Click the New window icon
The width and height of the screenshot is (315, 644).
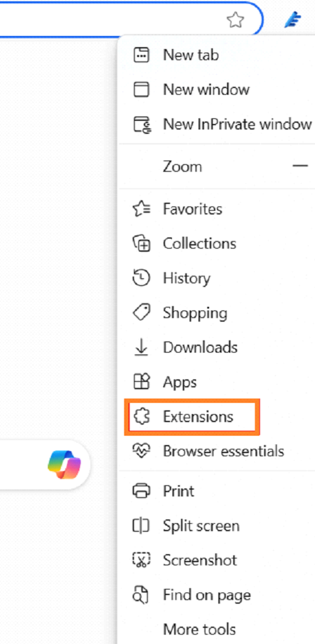[x=142, y=89]
